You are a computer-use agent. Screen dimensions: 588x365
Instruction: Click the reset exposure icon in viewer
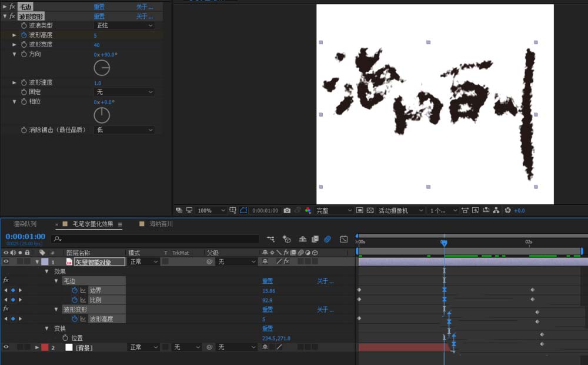(508, 210)
